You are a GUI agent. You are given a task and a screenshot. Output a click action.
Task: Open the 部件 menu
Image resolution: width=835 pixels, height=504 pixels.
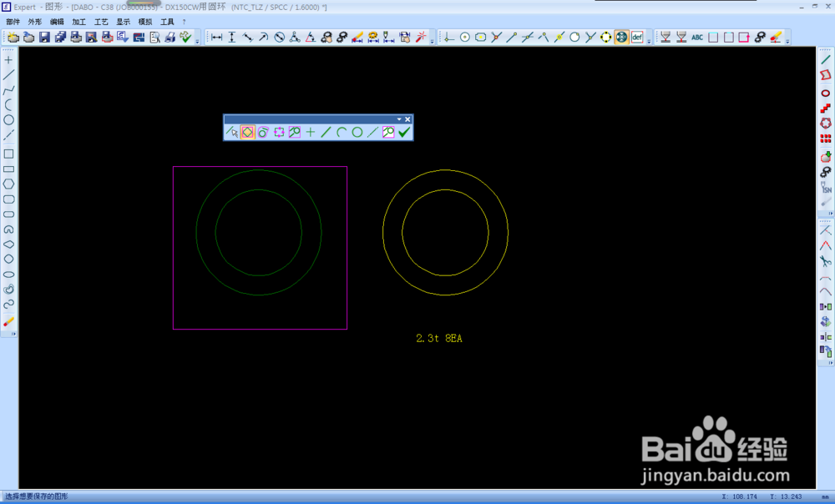[x=13, y=22]
